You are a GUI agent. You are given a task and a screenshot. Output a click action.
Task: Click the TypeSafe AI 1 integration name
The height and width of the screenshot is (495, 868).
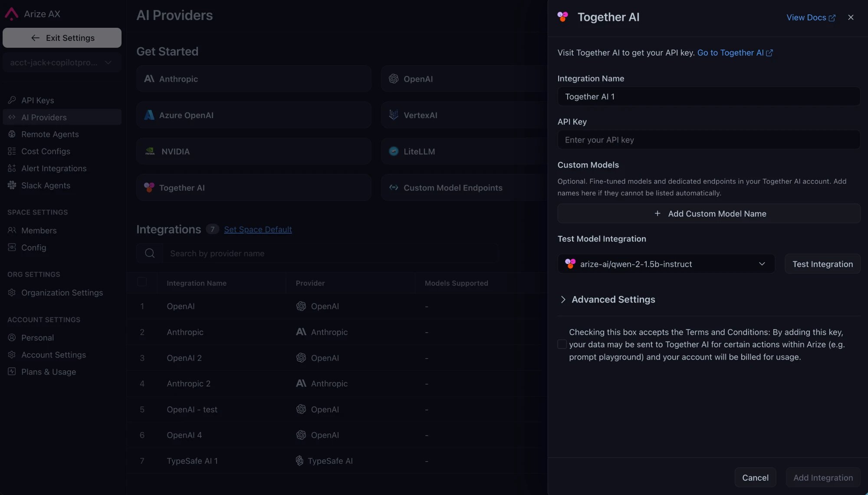192,461
